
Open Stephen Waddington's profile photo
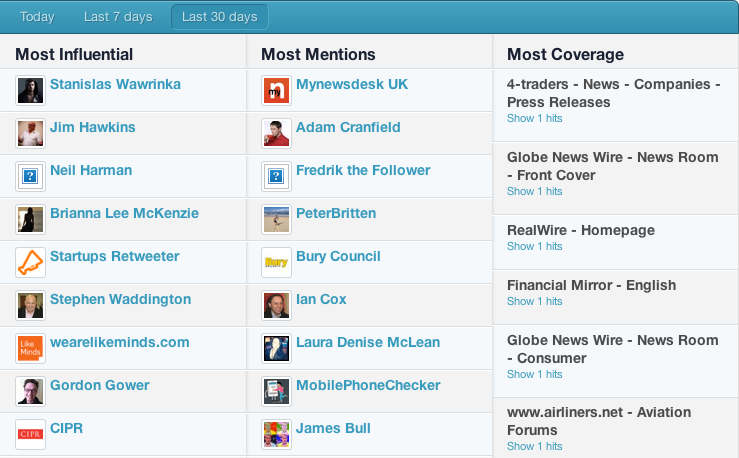pos(30,305)
